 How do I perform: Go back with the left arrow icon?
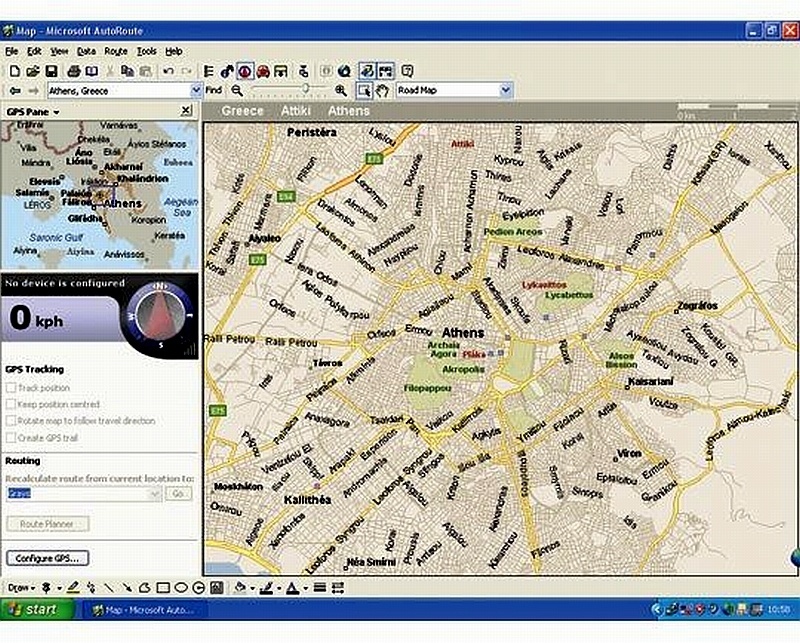pyautogui.click(x=15, y=91)
